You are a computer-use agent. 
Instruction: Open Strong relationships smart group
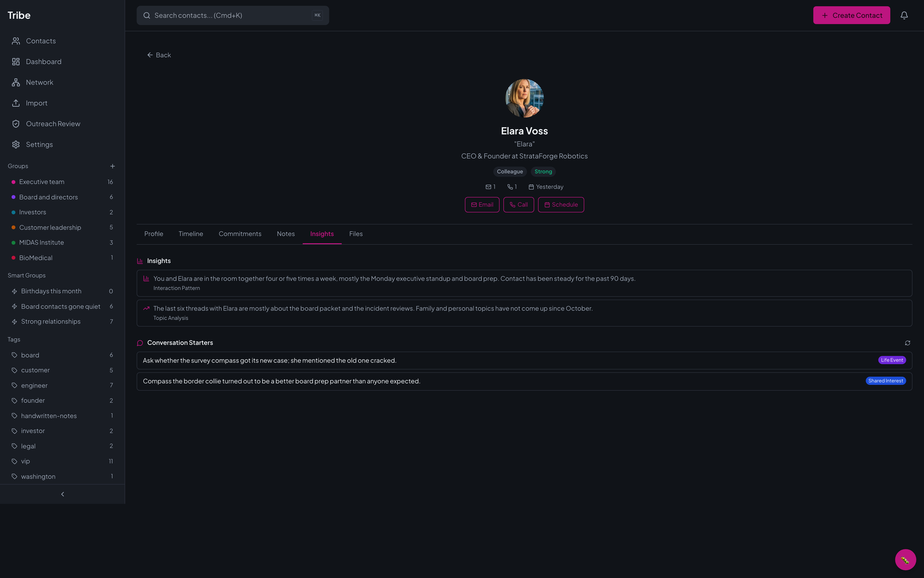[x=63, y=322]
